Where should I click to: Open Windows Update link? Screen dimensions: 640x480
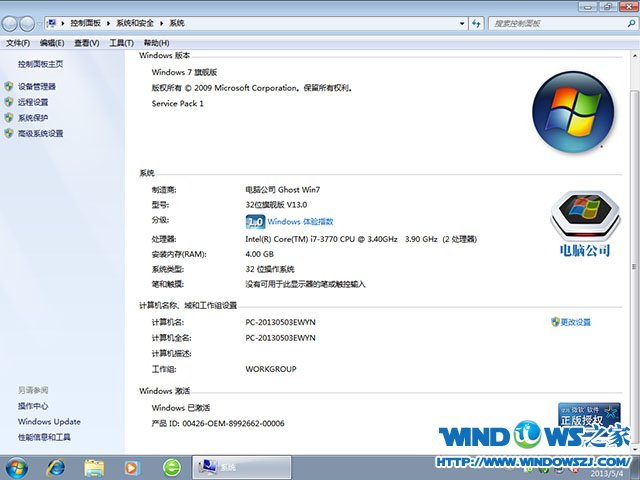[49, 422]
